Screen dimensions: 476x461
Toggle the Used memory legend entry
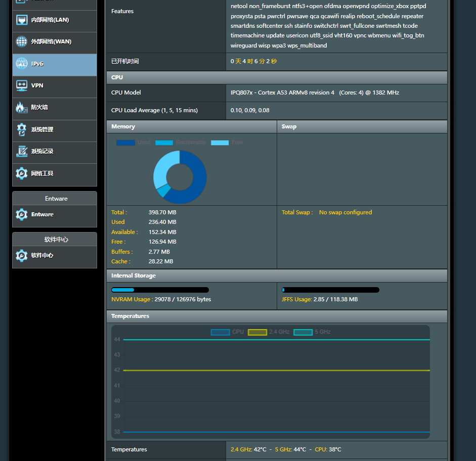point(133,143)
